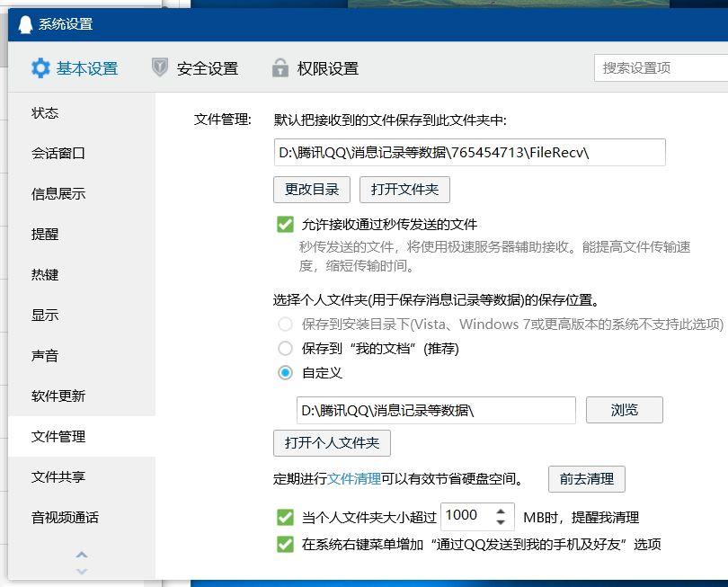Click the 秒传发送的文件 description text
The image size is (728, 587).
pos(494,256)
